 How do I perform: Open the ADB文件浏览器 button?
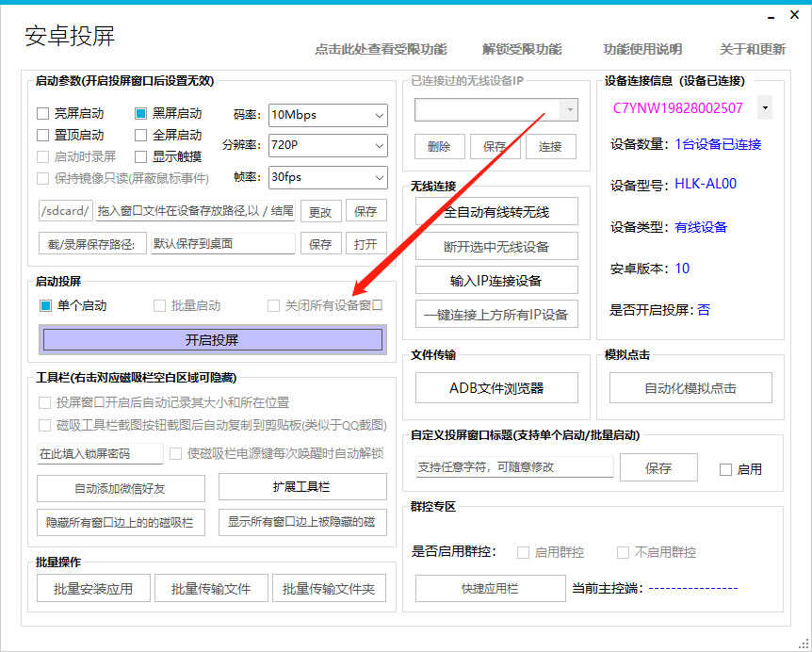(496, 388)
